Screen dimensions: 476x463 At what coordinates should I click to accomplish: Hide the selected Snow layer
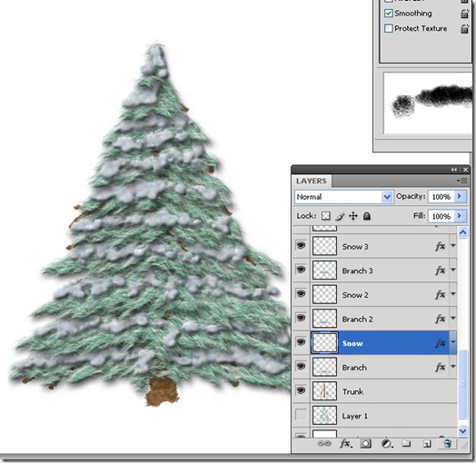301,342
